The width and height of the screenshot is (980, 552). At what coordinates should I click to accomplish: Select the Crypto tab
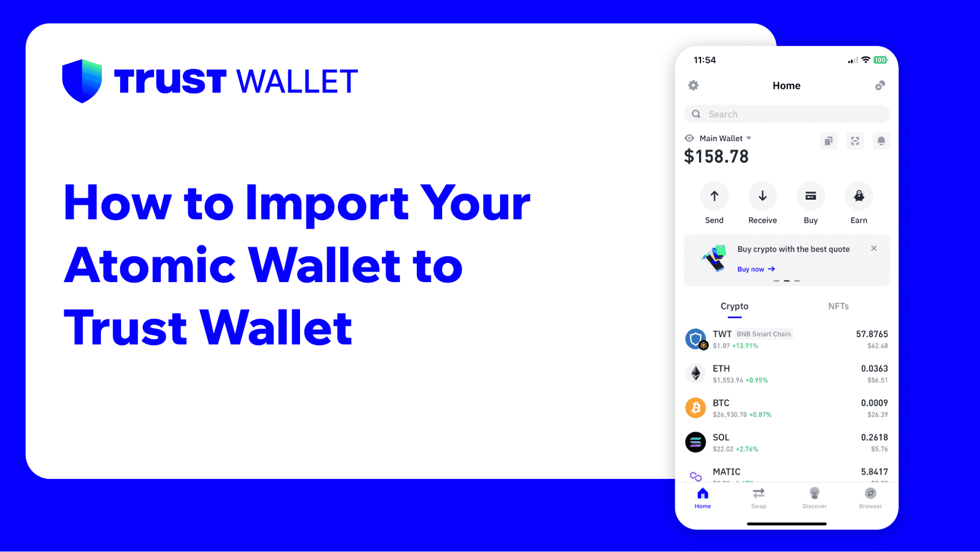(x=735, y=306)
